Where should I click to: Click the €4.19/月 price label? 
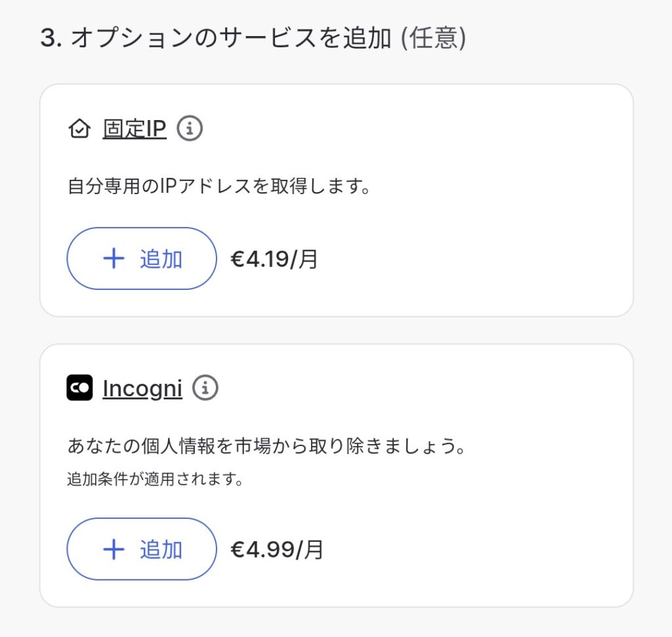pos(274,259)
